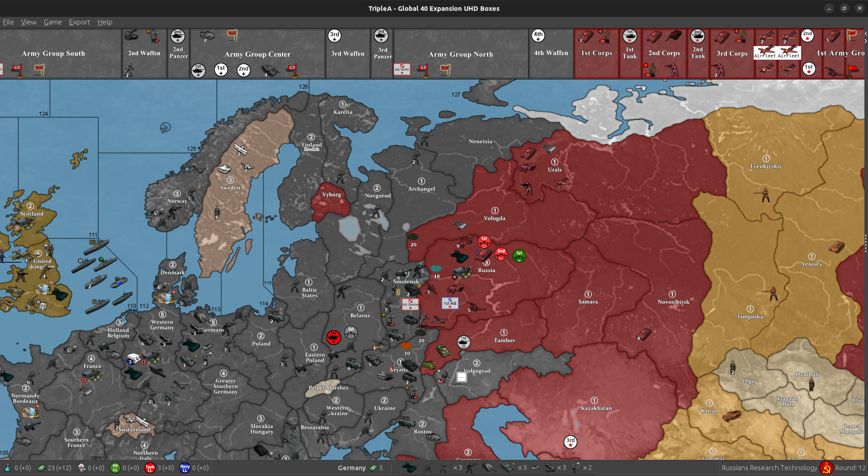
Task: Select the 2nd red-star token in top panel
Action: pos(807,36)
